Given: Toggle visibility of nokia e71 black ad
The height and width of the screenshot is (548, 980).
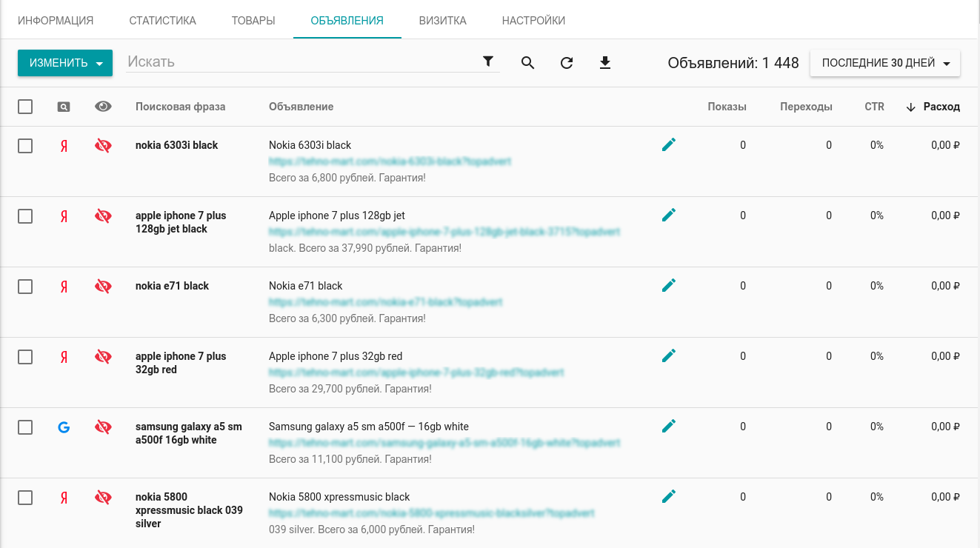Looking at the screenshot, I should coord(103,287).
